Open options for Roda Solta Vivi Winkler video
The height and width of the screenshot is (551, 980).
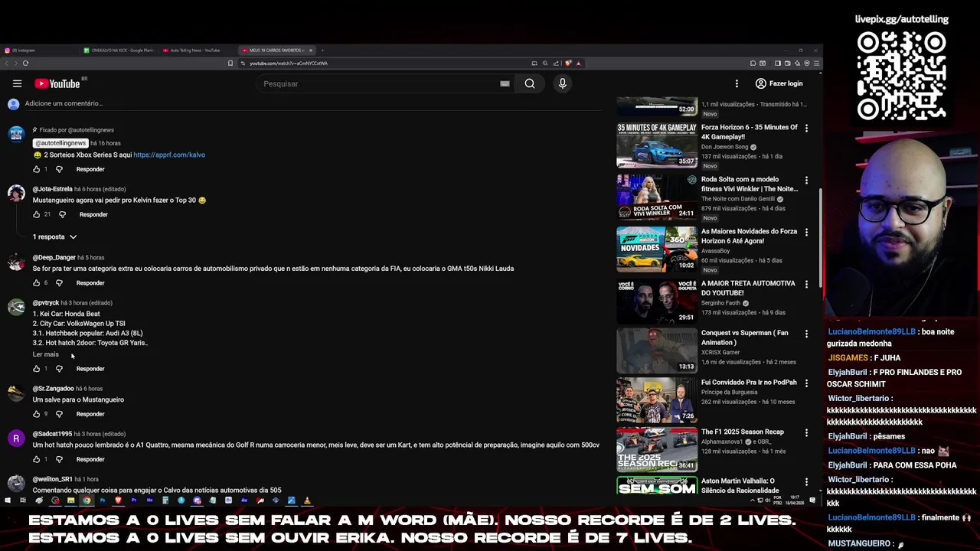click(806, 180)
